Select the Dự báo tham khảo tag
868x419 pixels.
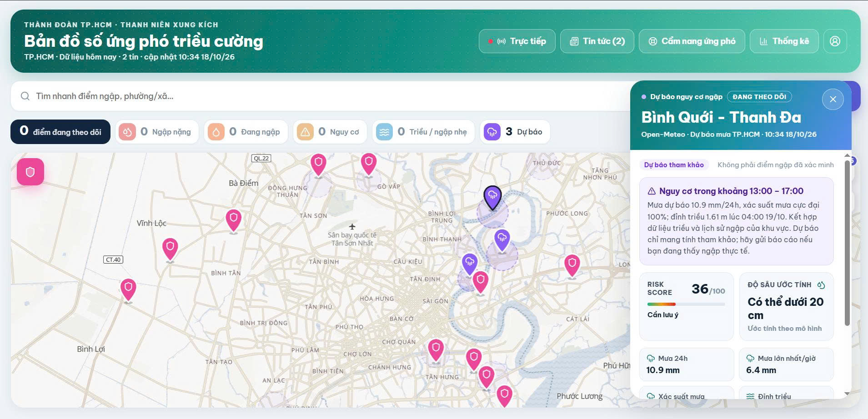(x=674, y=165)
